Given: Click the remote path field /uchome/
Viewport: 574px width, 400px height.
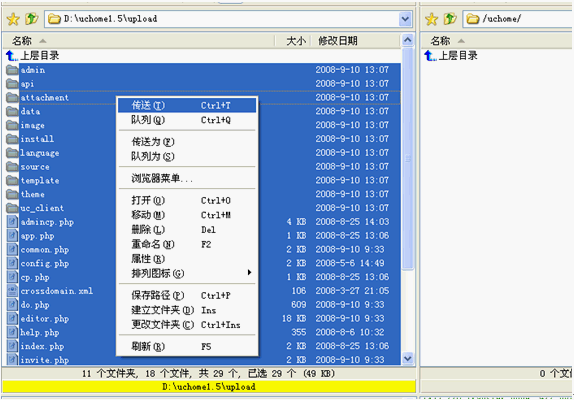Looking at the screenshot, I should [x=518, y=19].
